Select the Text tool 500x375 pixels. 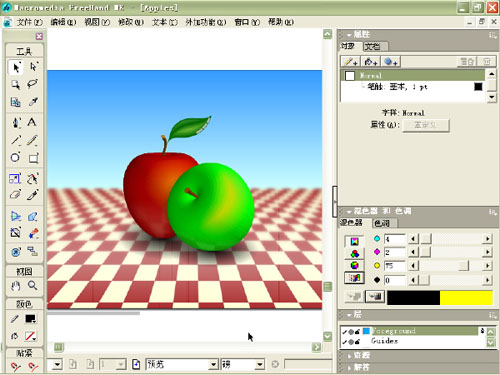pyautogui.click(x=32, y=122)
